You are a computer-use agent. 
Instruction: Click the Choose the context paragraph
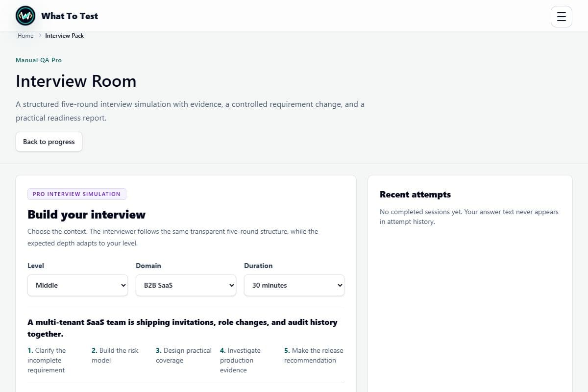click(172, 237)
